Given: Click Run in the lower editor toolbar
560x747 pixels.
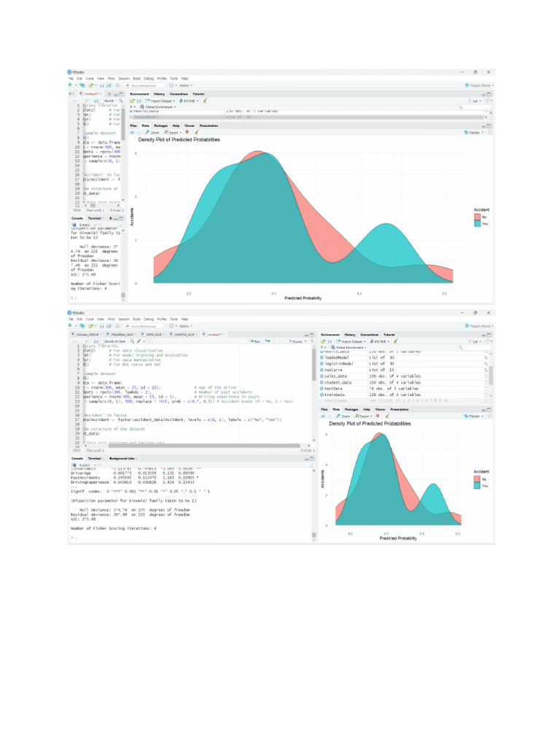Looking at the screenshot, I should [x=254, y=341].
